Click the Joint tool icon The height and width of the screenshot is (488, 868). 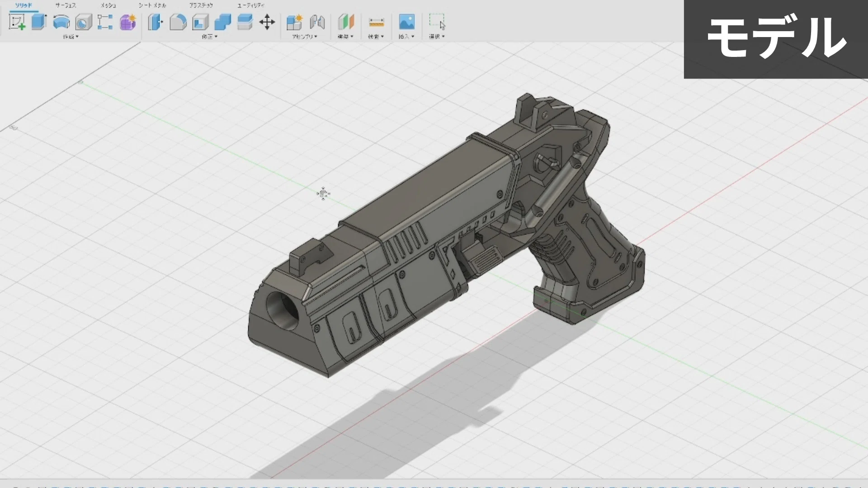click(317, 22)
